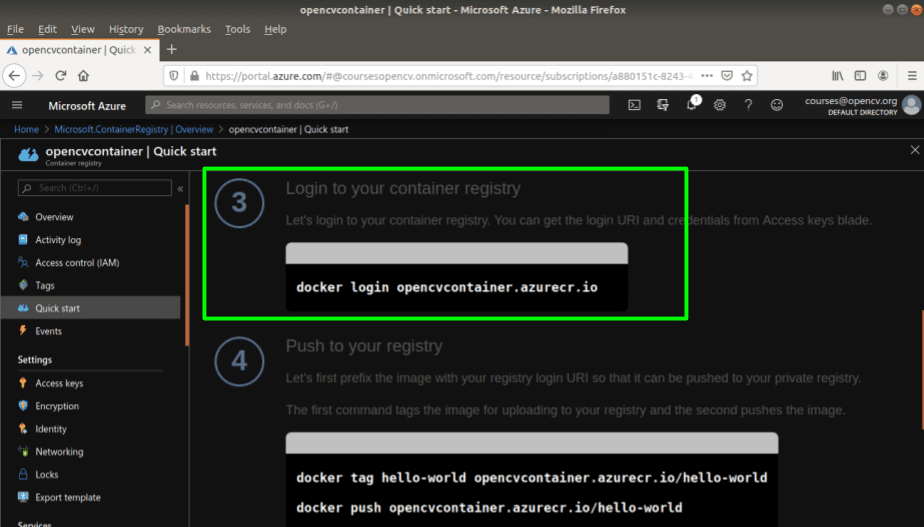Screen dimensions: 924x527
Task: Reload the current page
Action: pyautogui.click(x=61, y=75)
